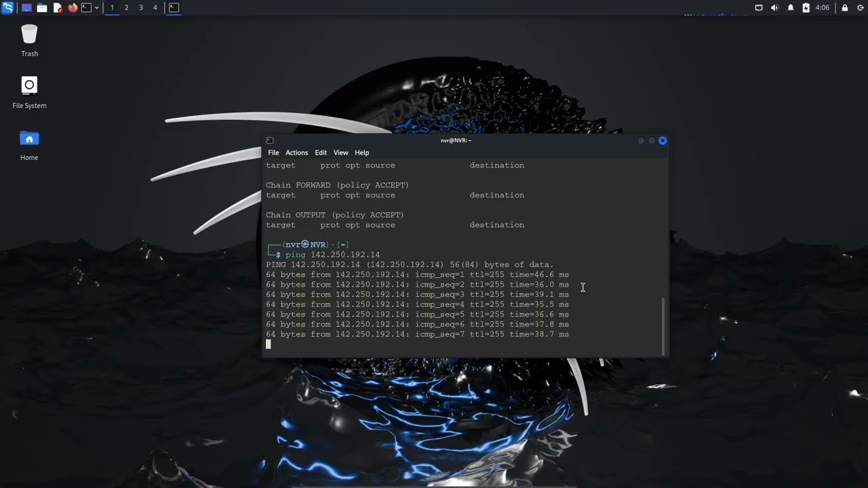Select the running terminal taskbar button
Screen dimensions: 868x488
174,7
